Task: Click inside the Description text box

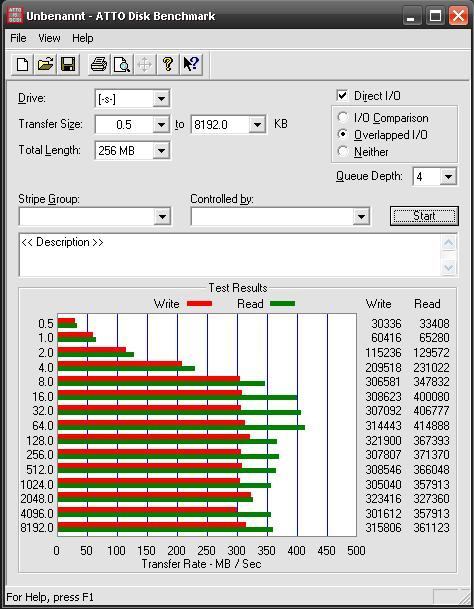Action: [x=230, y=255]
